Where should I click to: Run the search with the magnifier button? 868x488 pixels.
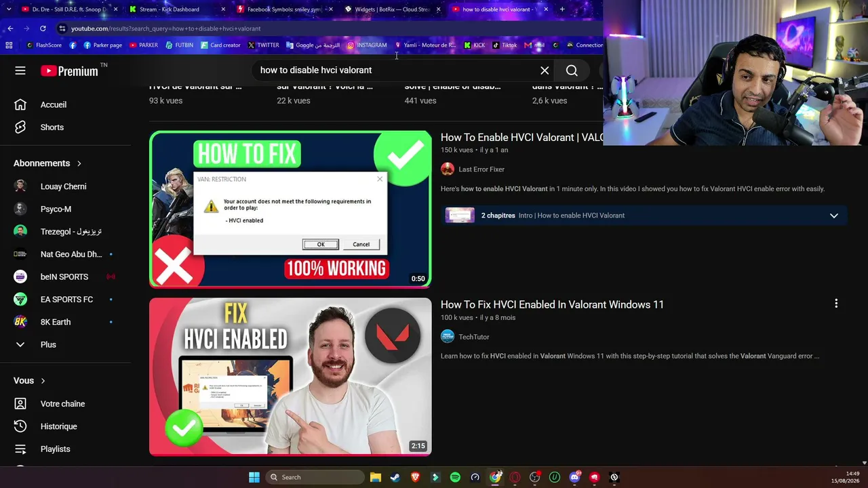(x=572, y=70)
